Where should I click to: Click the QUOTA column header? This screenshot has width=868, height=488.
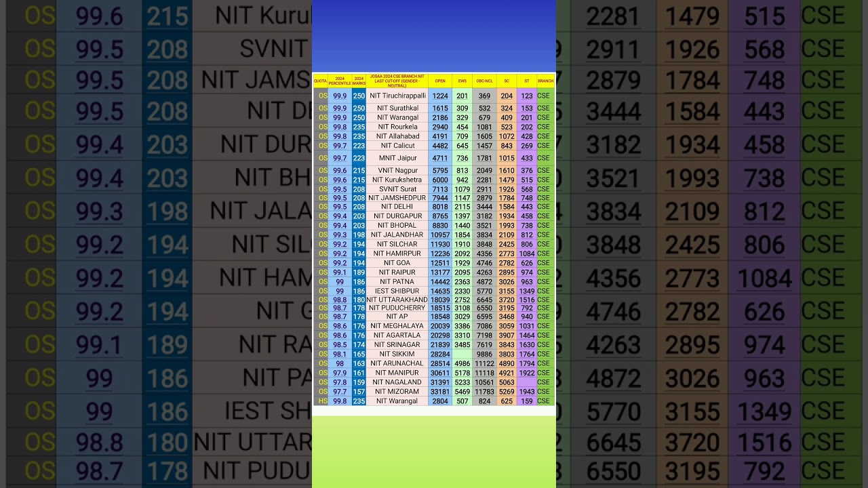coord(320,81)
